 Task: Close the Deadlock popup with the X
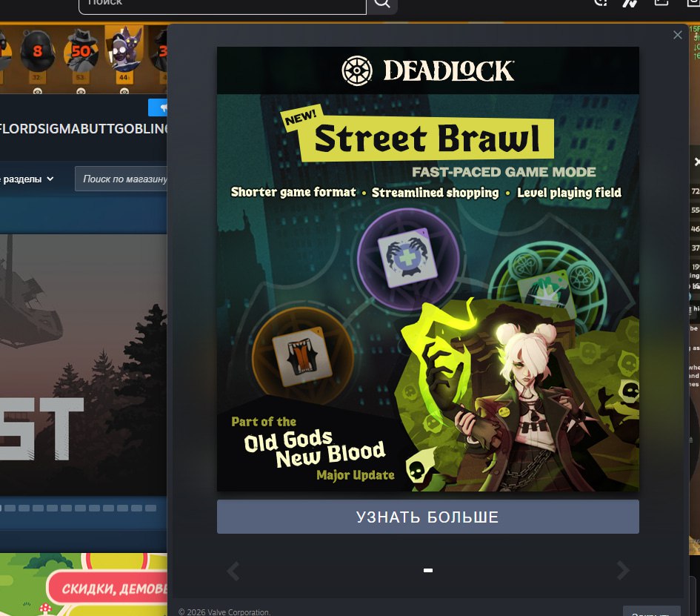(x=677, y=35)
